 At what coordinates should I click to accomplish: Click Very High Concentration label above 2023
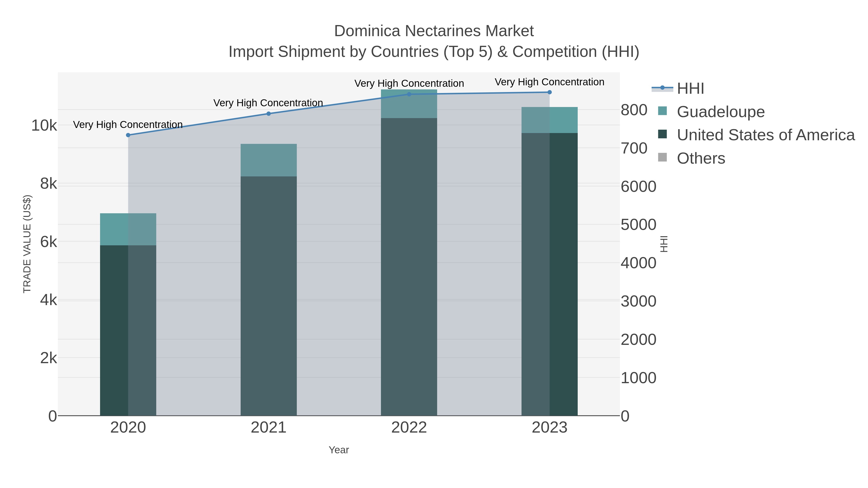coord(549,82)
